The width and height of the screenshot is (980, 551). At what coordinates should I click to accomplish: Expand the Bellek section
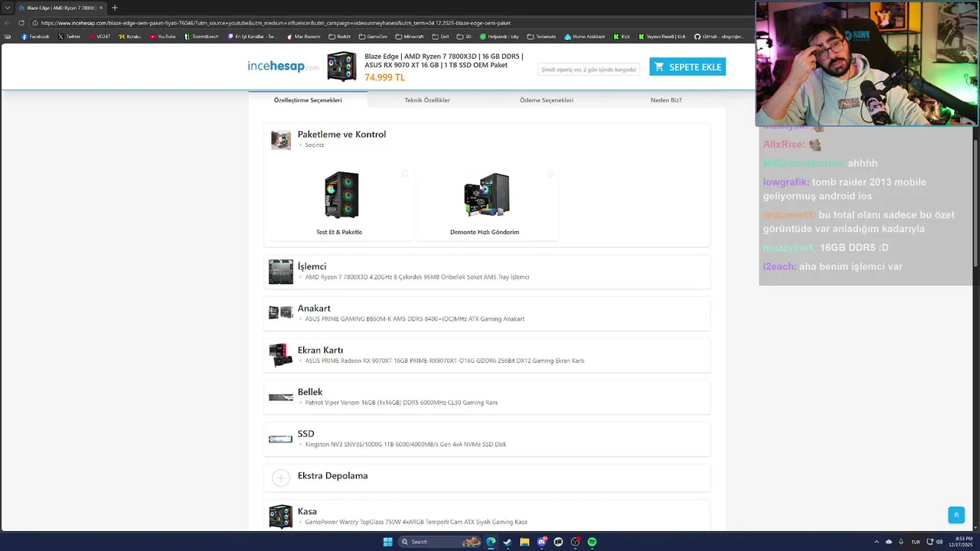(487, 396)
